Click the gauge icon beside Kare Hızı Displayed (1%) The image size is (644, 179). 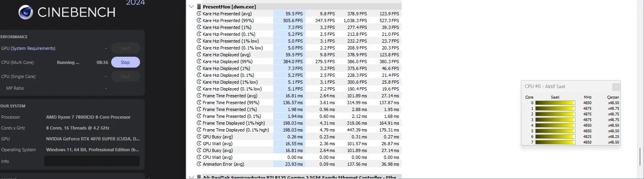(x=199, y=68)
